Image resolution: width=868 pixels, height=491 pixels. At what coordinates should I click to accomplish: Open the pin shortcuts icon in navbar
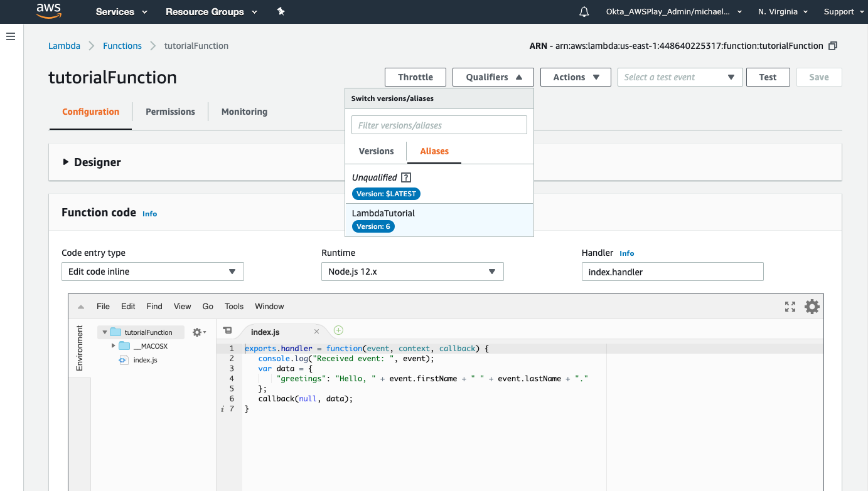coord(281,11)
